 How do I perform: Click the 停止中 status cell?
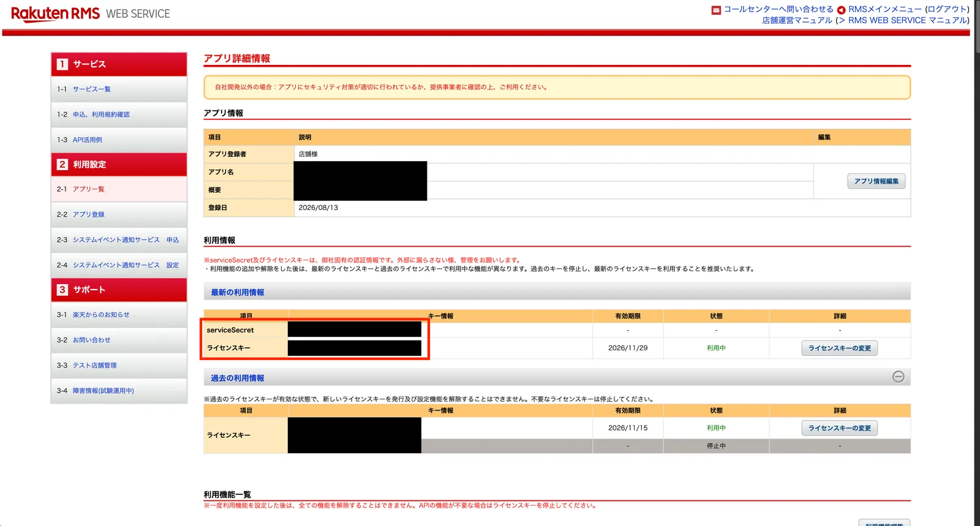pyautogui.click(x=716, y=446)
